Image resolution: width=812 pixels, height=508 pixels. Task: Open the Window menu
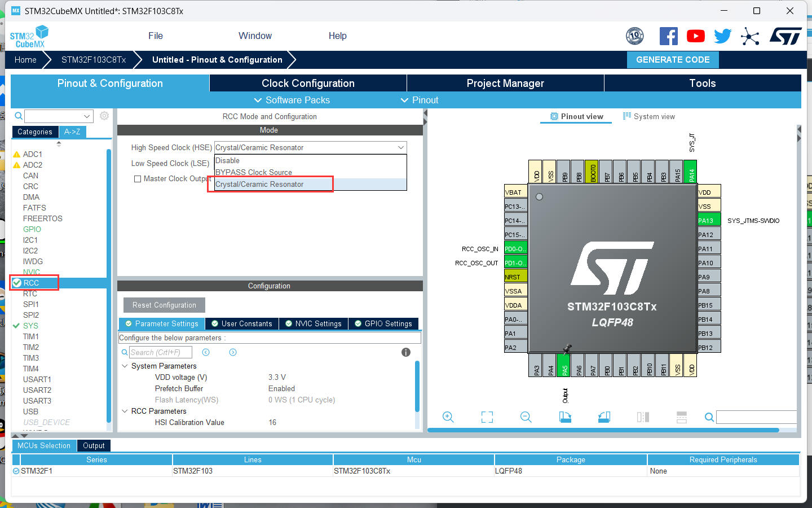pos(255,36)
